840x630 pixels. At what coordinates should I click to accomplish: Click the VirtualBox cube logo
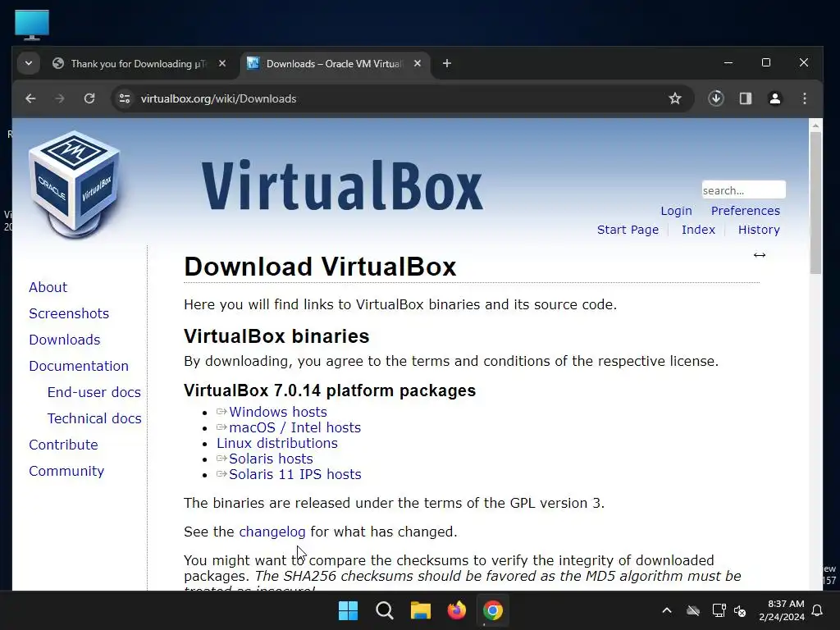[75, 184]
